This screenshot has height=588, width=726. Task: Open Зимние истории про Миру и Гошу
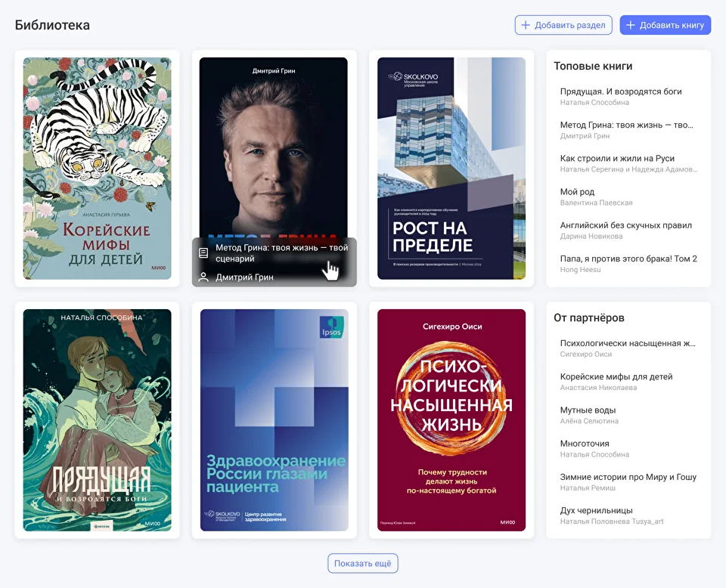(x=628, y=477)
